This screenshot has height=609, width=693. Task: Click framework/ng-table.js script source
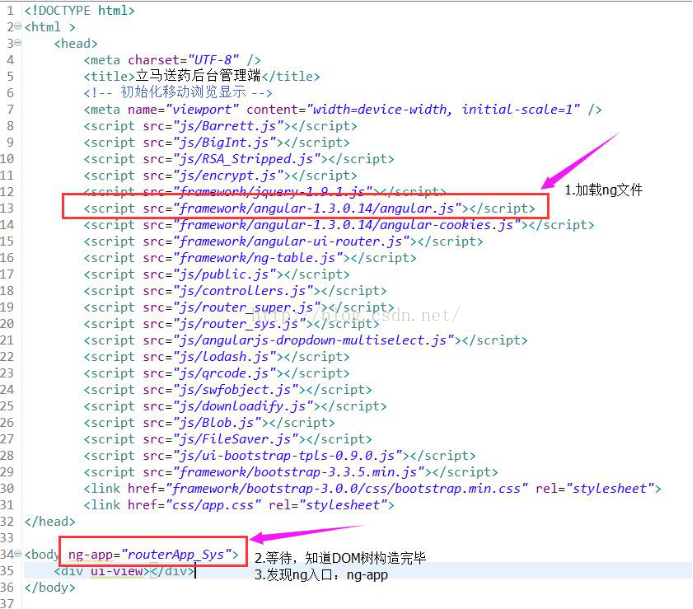point(258,257)
